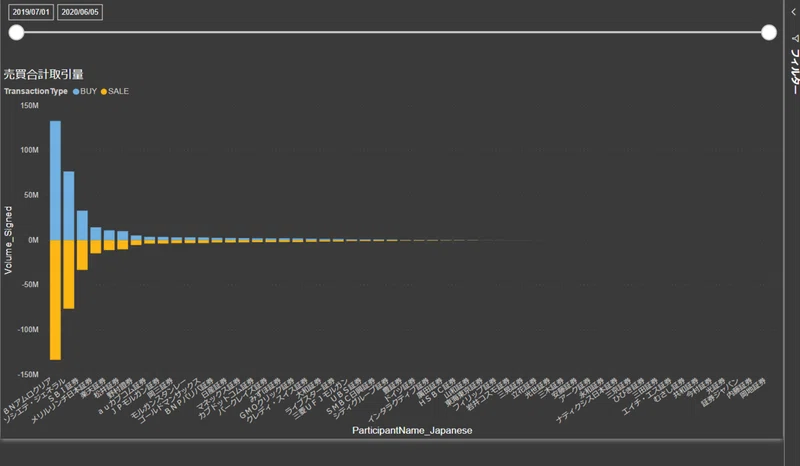Viewport: 800px width, 466px height.
Task: Click the エイチ・エス証券 axis label
Action: (x=646, y=397)
